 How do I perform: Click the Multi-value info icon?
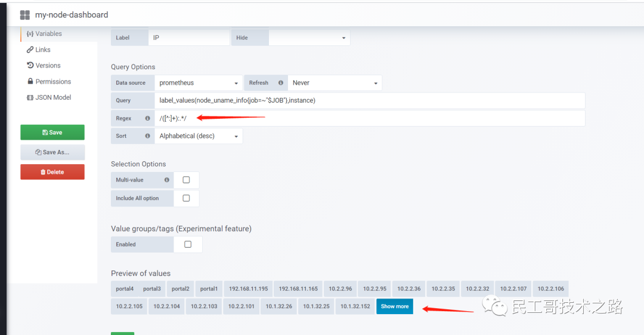click(x=167, y=180)
